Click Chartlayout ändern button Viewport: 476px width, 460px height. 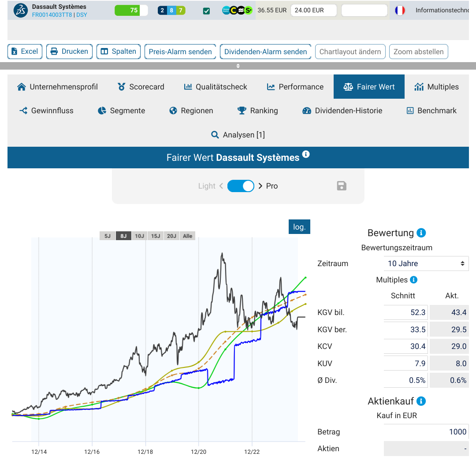pos(350,52)
